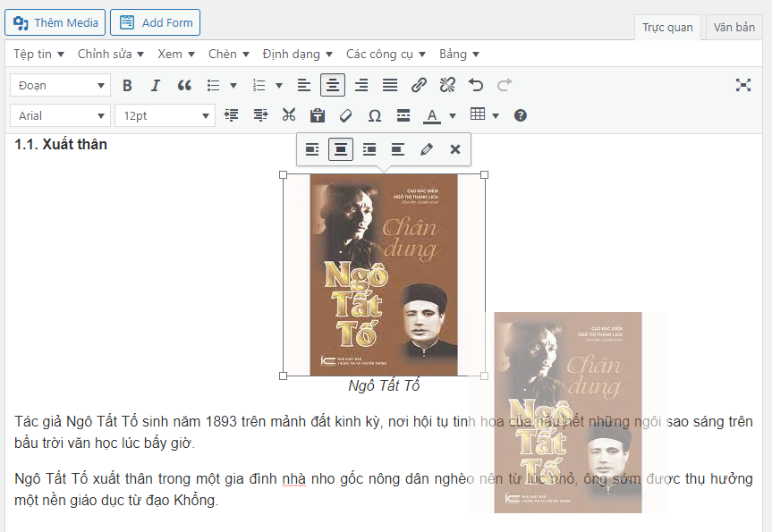Edit the image with the pencil icon
Screen dimensions: 772x532
(427, 149)
